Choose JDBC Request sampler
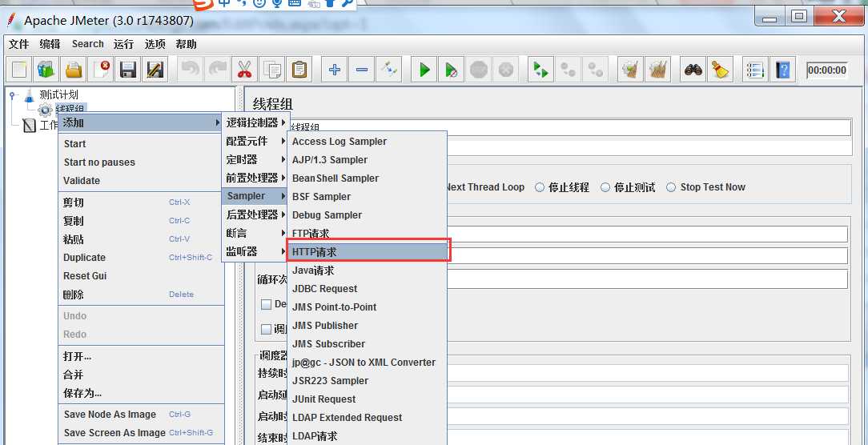 pyautogui.click(x=368, y=288)
